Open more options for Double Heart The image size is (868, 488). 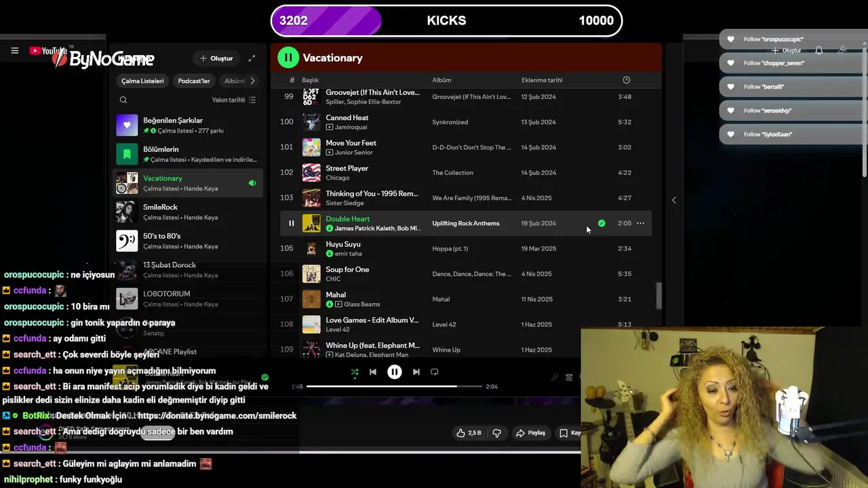pyautogui.click(x=640, y=223)
